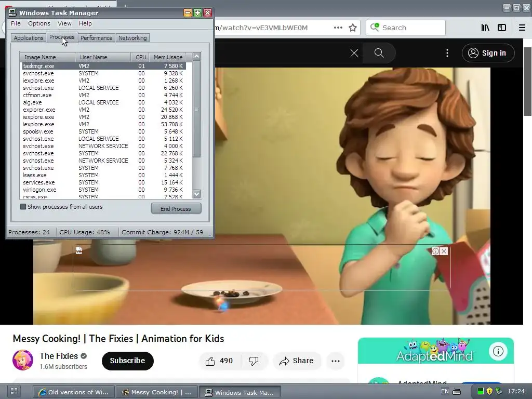This screenshot has height=399, width=532.
Task: Clear the YouTube search with X icon
Action: pyautogui.click(x=354, y=53)
